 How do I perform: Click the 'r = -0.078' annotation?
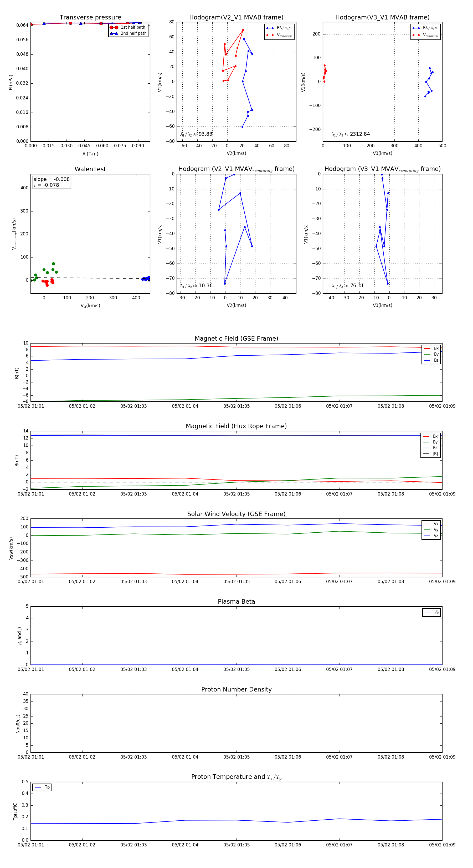click(47, 185)
